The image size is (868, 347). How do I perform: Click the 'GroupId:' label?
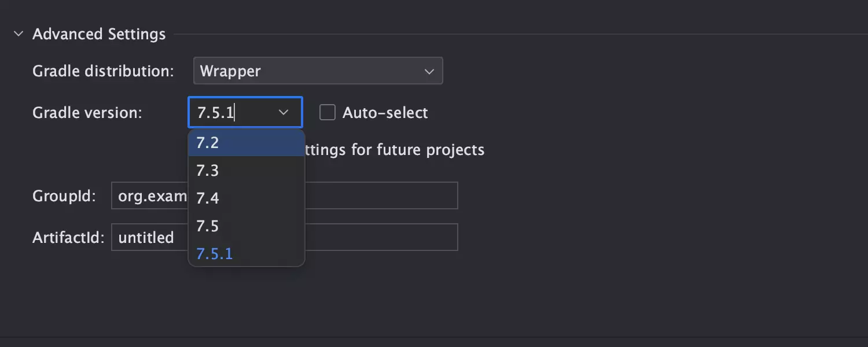(64, 195)
